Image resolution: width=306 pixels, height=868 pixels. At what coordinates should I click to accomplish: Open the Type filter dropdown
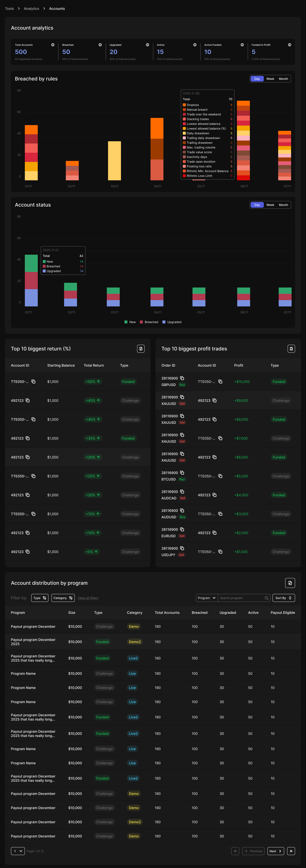pos(40,598)
